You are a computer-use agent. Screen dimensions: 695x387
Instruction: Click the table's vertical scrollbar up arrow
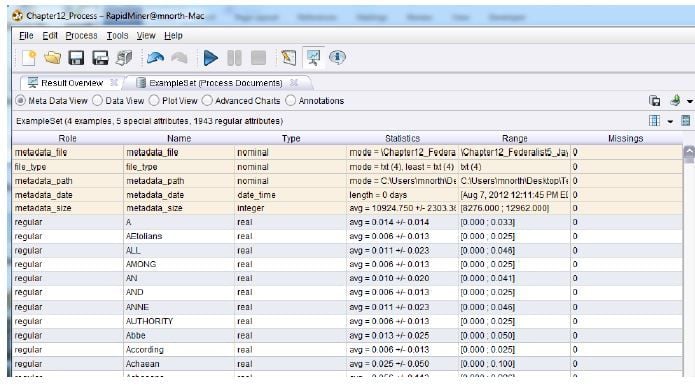[x=689, y=153]
